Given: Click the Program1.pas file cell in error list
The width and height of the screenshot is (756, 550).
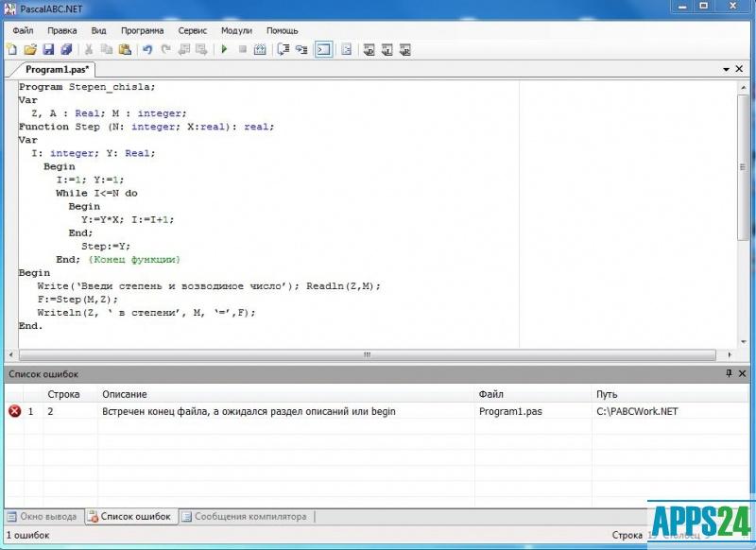Looking at the screenshot, I should point(510,411).
